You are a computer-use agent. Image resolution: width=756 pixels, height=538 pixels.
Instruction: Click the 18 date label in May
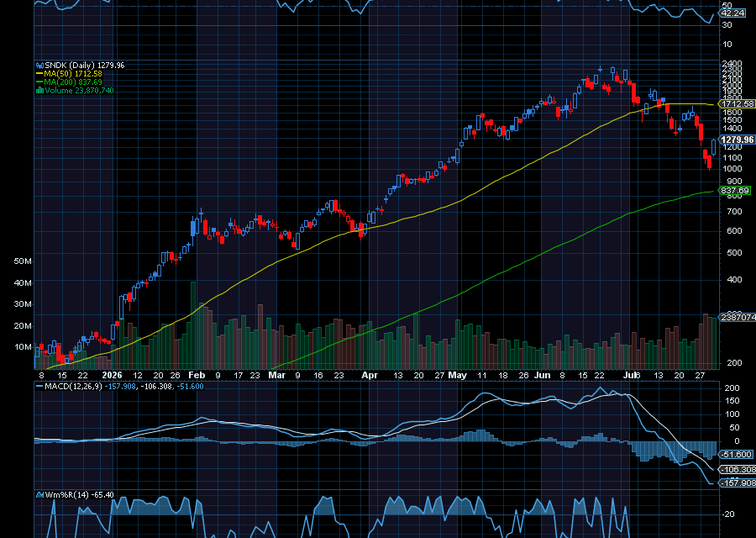503,375
